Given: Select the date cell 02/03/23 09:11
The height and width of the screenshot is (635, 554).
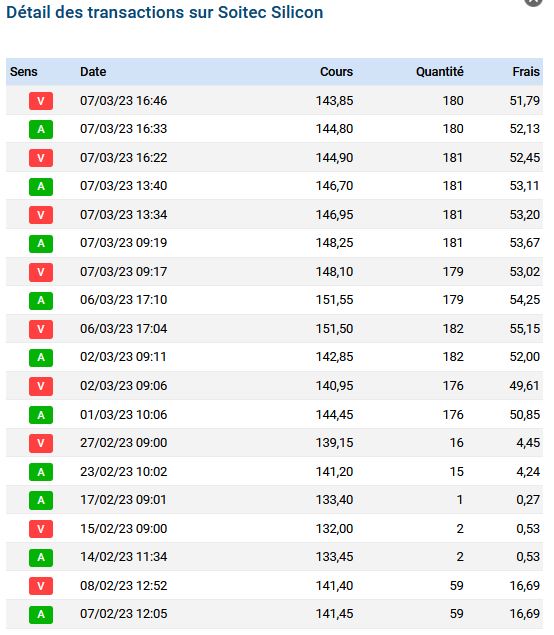Looking at the screenshot, I should 123,357.
